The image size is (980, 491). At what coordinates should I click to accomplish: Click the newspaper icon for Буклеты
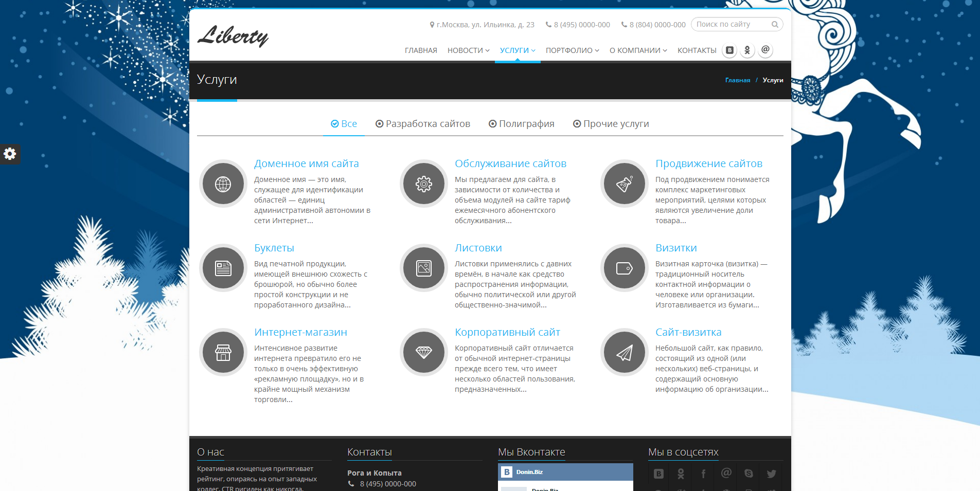pos(223,268)
